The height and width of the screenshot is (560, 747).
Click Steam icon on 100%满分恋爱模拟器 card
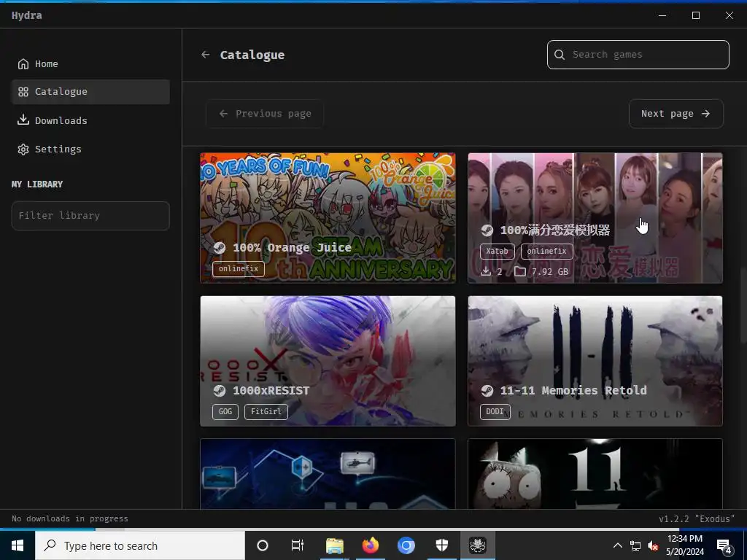click(487, 230)
